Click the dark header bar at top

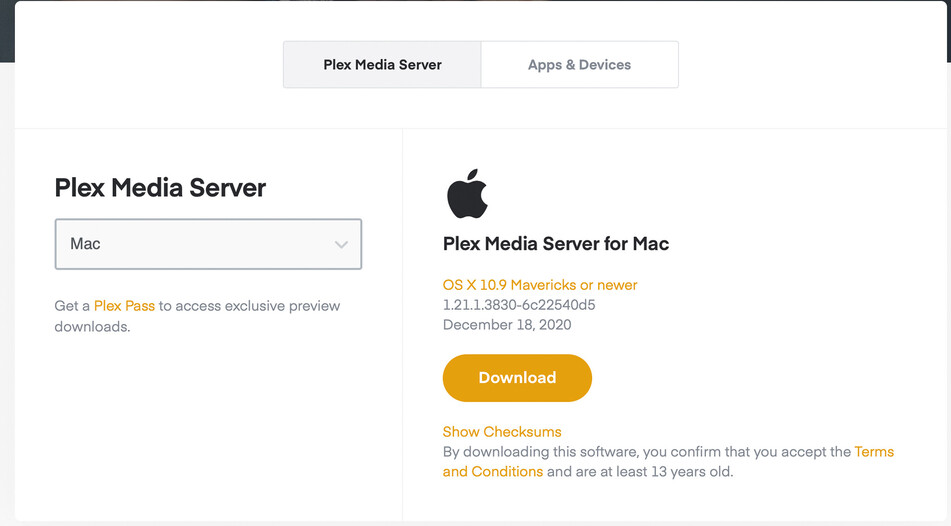pos(8,30)
